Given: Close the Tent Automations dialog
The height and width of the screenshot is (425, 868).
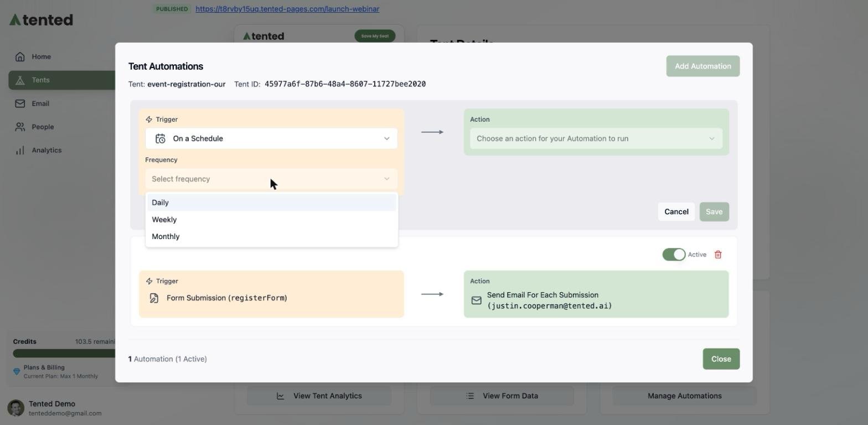Looking at the screenshot, I should point(721,359).
